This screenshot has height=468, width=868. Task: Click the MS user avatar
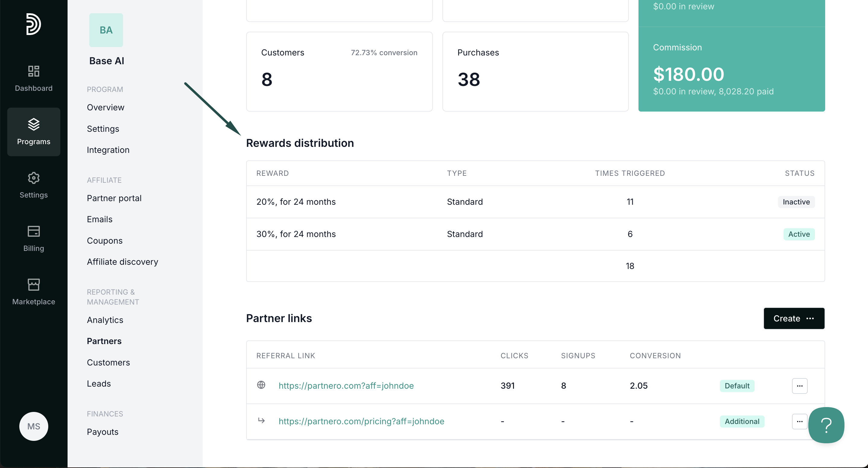[33, 426]
